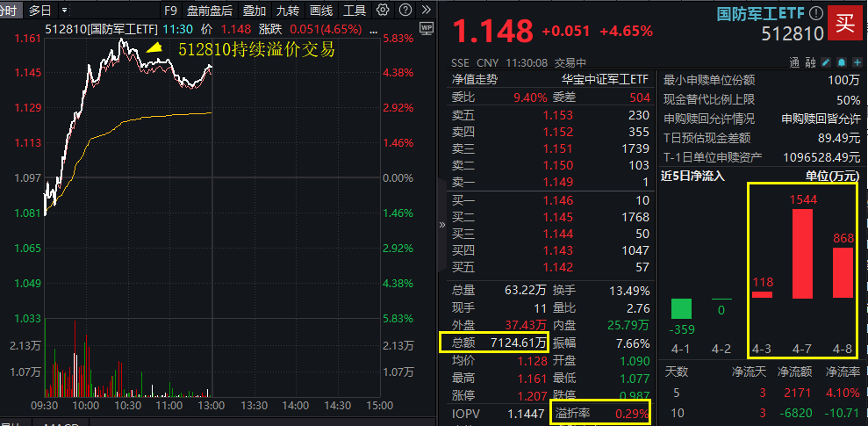Click the 4-3 net inflow bar 118

763,295
